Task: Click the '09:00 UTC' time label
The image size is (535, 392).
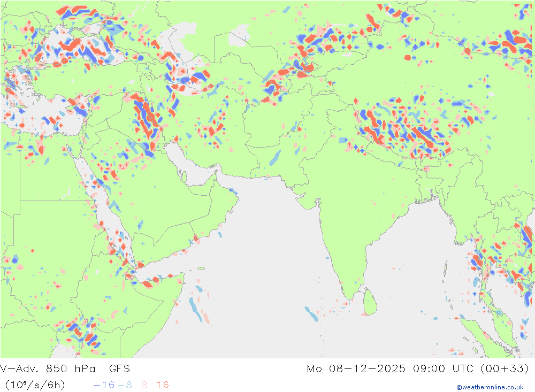Action: click(443, 368)
